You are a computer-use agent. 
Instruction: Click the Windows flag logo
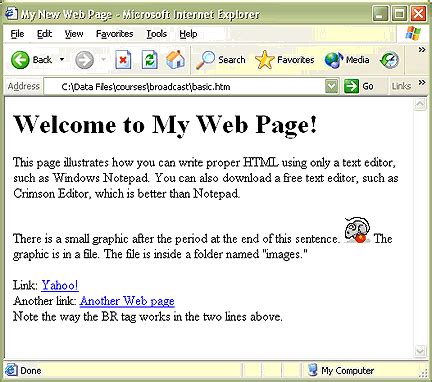coord(413,33)
